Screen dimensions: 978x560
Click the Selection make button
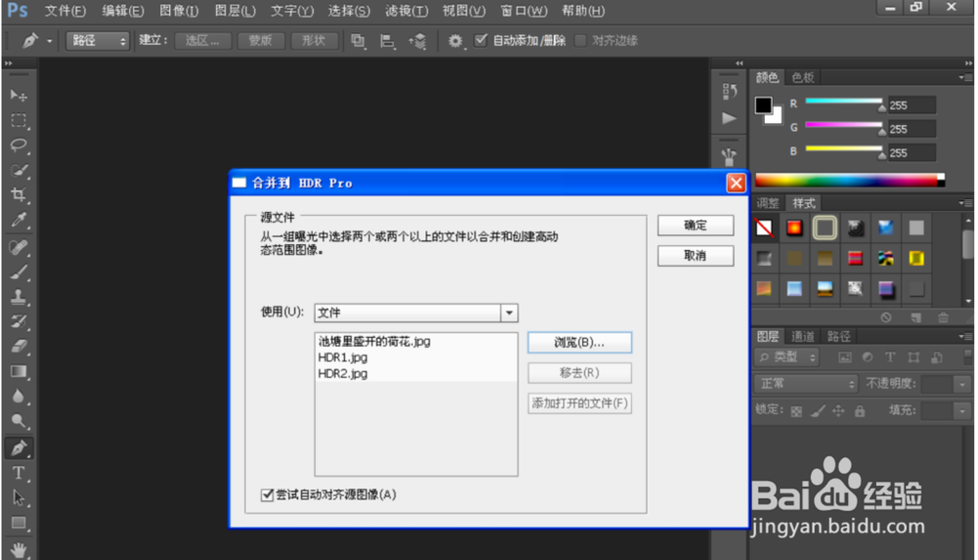[x=202, y=41]
